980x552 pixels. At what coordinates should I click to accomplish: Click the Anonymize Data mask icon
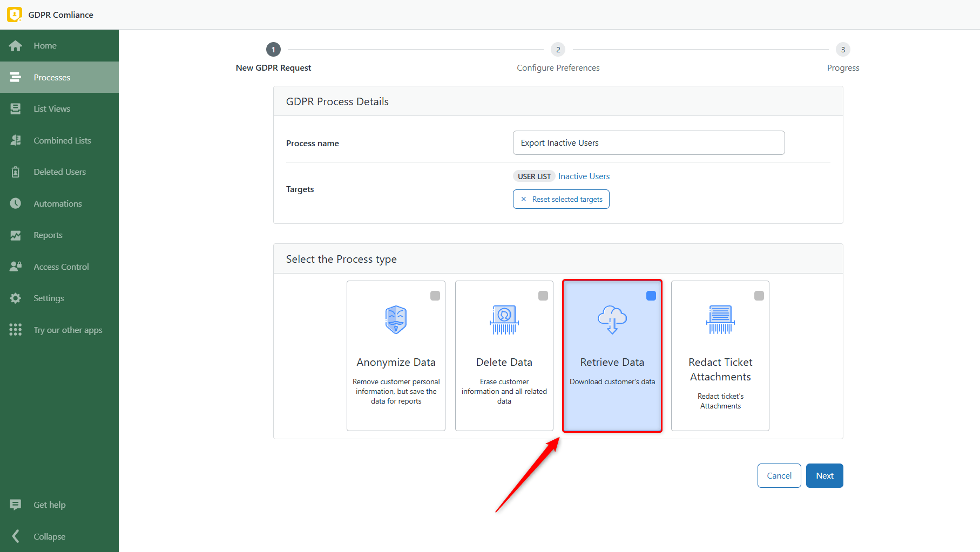396,319
